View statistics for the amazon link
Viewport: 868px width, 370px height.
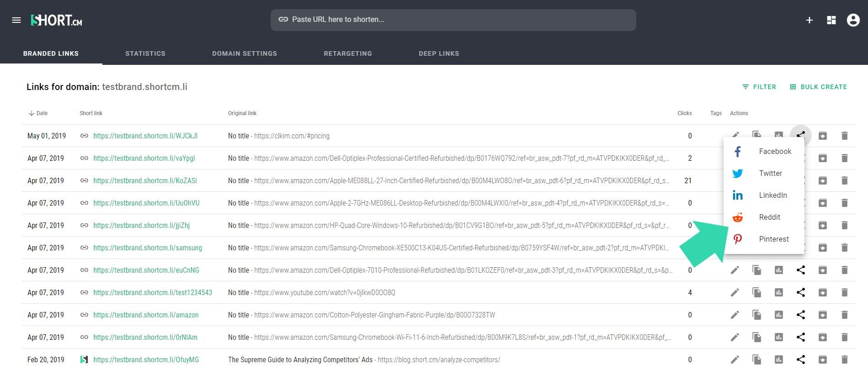coord(779,315)
